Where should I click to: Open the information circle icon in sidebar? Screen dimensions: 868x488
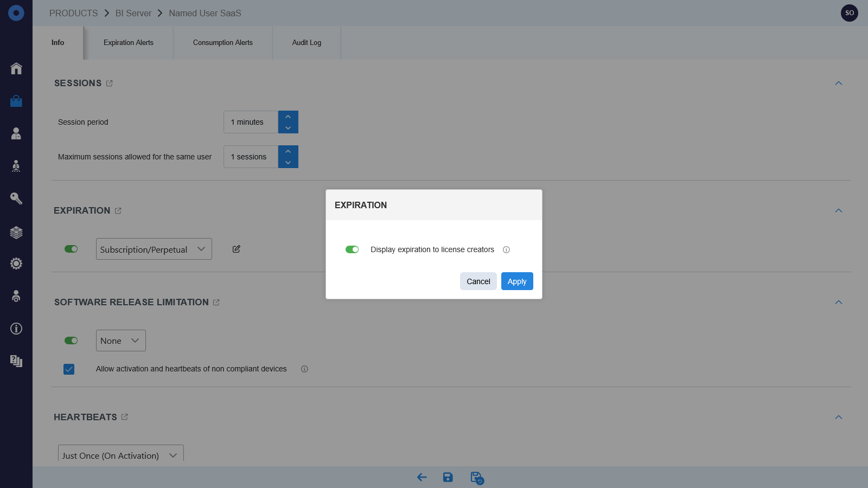(x=16, y=329)
